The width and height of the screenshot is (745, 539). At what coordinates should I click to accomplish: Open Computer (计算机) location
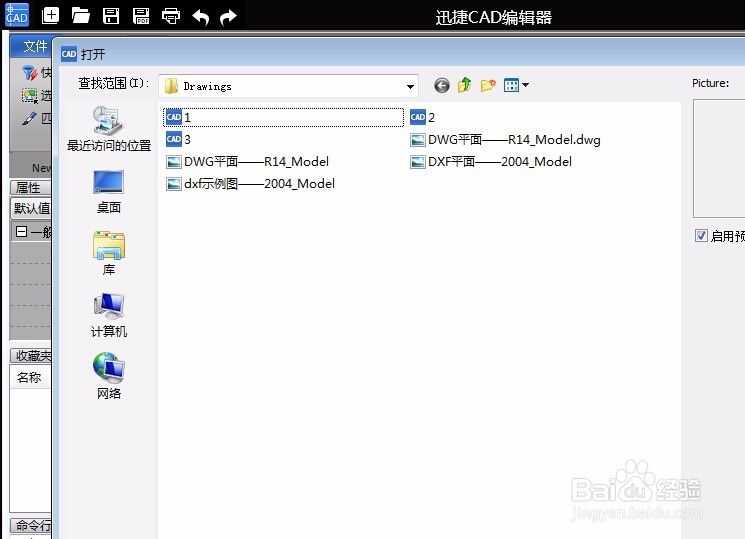108,315
